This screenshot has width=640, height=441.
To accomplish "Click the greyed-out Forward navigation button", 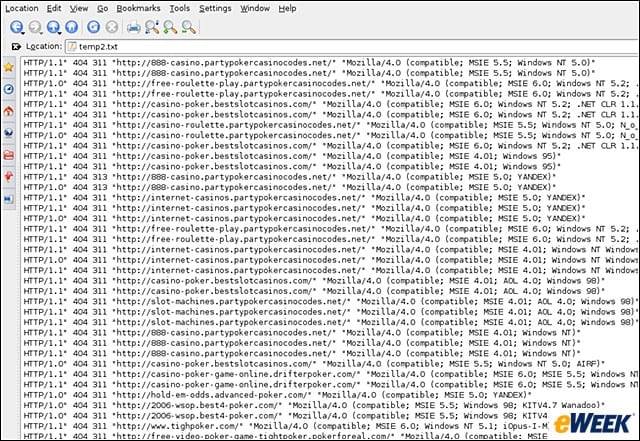I will (34, 27).
